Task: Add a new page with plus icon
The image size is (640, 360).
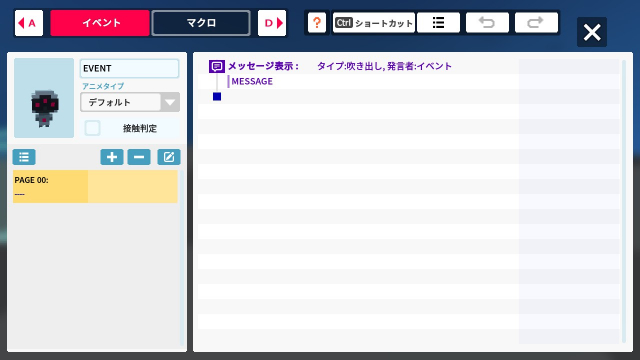Action: [112, 157]
